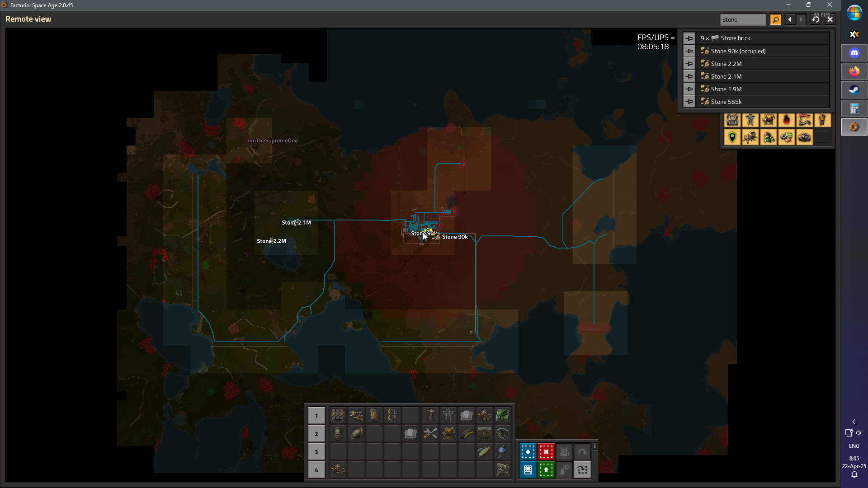Toggle map tags visibility (green marker)
Viewport: 868px width, 488px height.
(732, 137)
